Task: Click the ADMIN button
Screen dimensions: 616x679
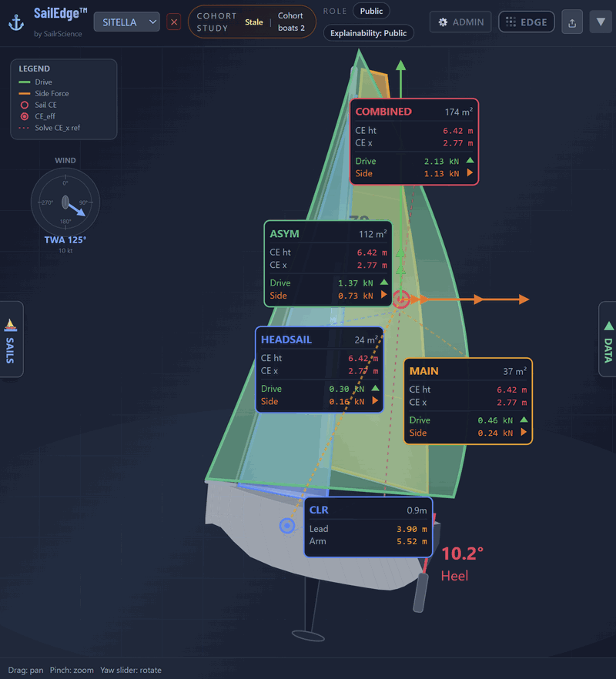Action: pos(460,22)
